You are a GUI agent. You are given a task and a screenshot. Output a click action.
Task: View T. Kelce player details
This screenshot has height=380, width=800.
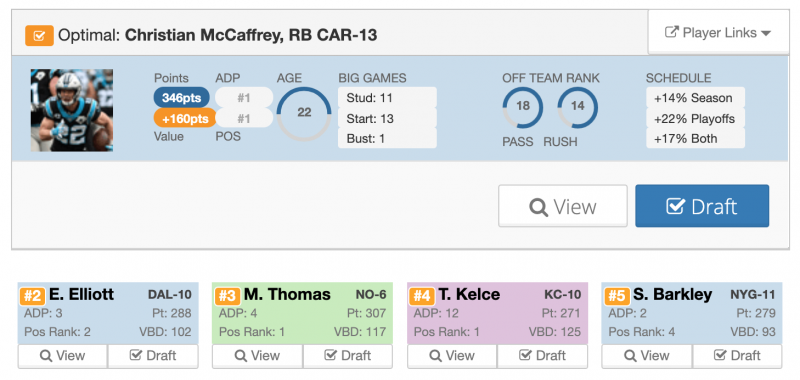[452, 356]
